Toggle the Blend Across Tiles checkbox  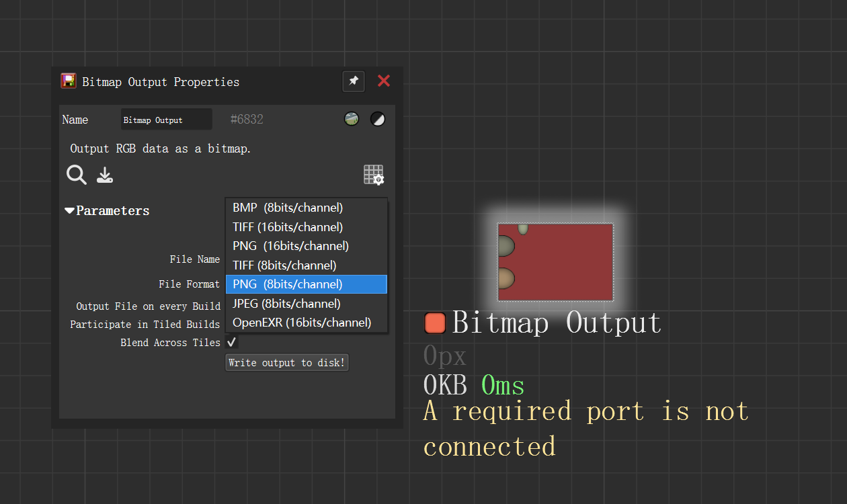231,342
